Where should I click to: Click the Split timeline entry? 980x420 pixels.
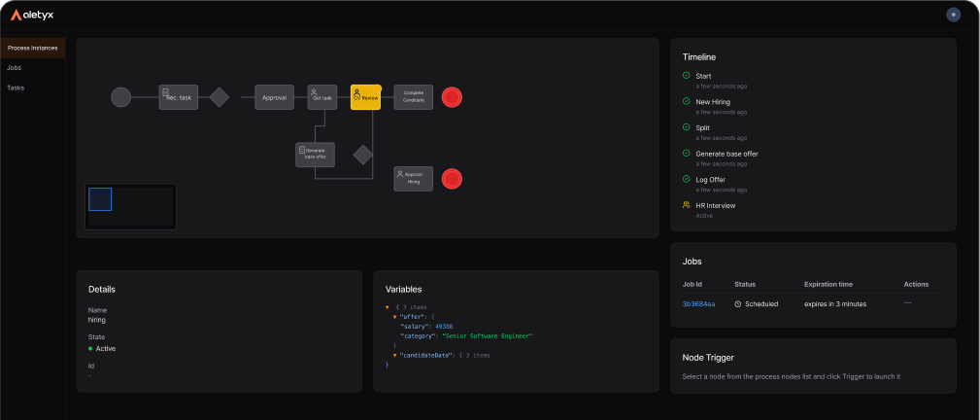[x=702, y=127]
